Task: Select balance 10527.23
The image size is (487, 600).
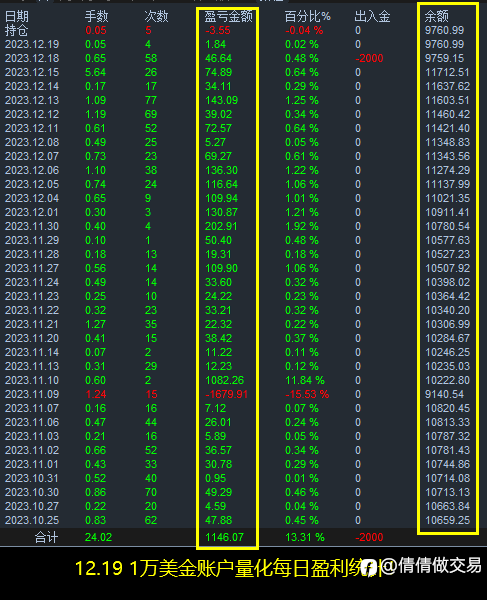Action: (x=448, y=254)
